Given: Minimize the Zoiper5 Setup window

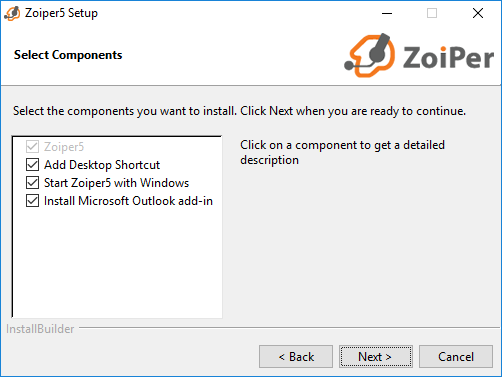Looking at the screenshot, I should (387, 13).
